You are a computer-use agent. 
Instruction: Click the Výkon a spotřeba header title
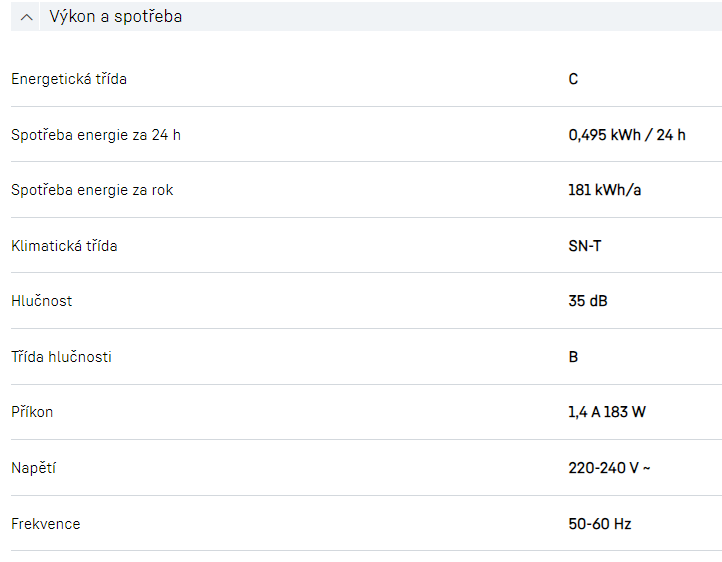click(x=115, y=17)
